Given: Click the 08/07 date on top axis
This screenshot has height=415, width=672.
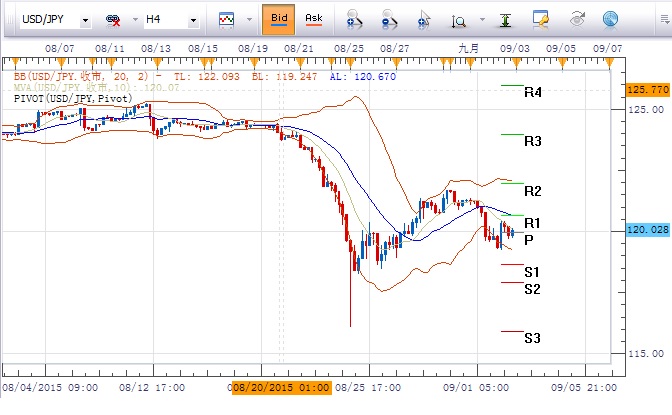Looking at the screenshot, I should point(60,48).
